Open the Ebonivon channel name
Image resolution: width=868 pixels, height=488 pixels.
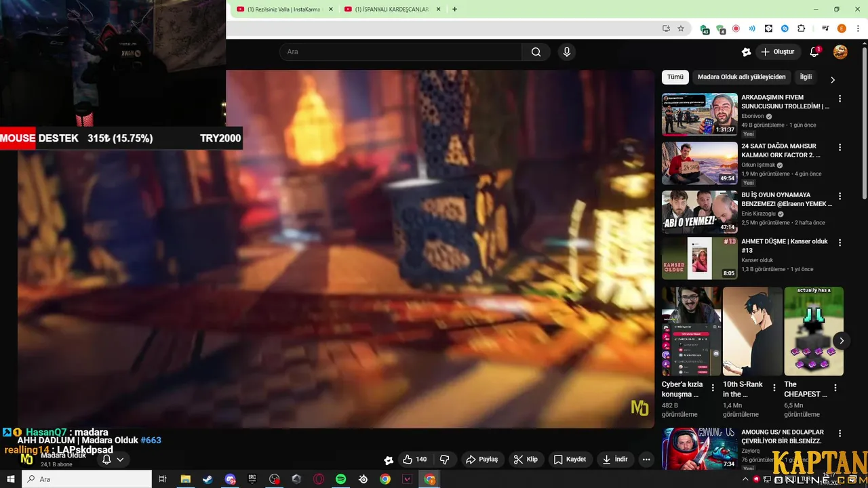(753, 116)
